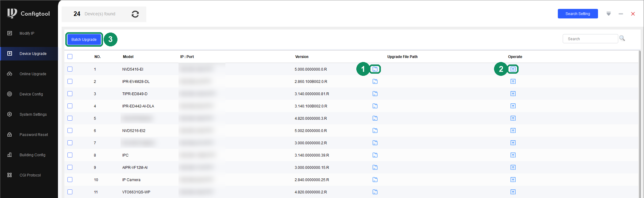Upgrade the IPR-EV4M28-DL device
This screenshot has height=198, width=644.
tap(513, 81)
